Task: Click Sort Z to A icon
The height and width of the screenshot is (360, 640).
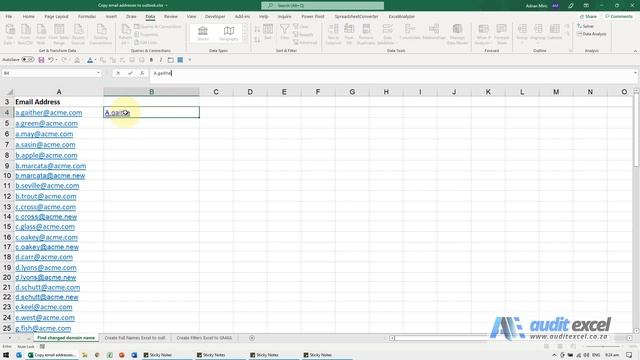Action: (257, 39)
